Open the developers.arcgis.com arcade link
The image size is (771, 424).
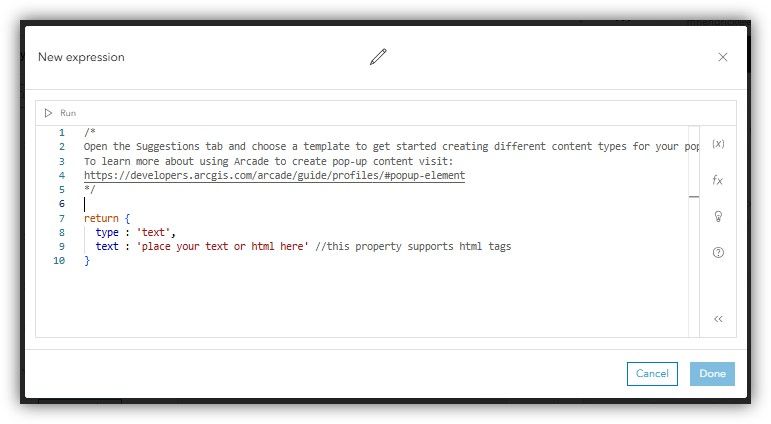coord(274,176)
